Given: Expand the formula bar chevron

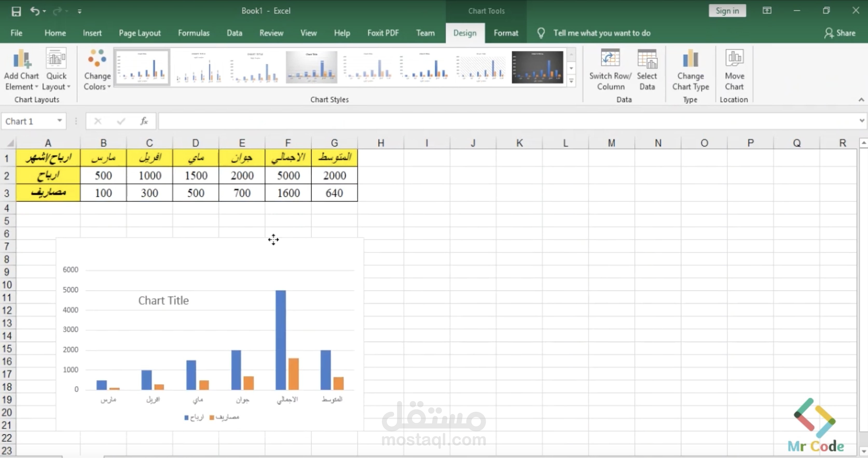Looking at the screenshot, I should pyautogui.click(x=862, y=120).
